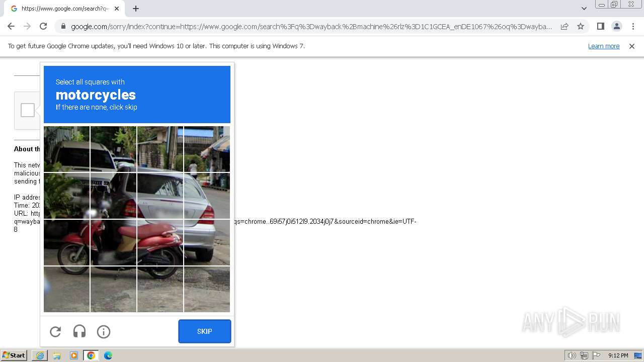Screen dimensions: 644x362
Task: Select bottom-left pavement tile
Action: pyautogui.click(x=66, y=289)
